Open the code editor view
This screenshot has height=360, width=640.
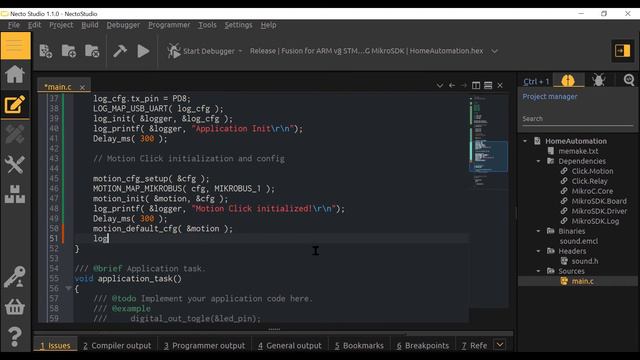[15, 104]
